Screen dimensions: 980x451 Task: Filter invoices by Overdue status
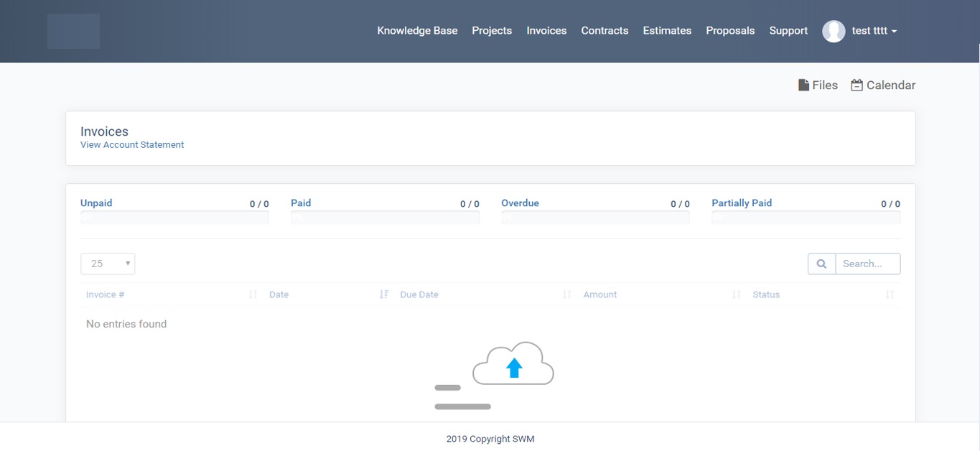click(x=520, y=203)
